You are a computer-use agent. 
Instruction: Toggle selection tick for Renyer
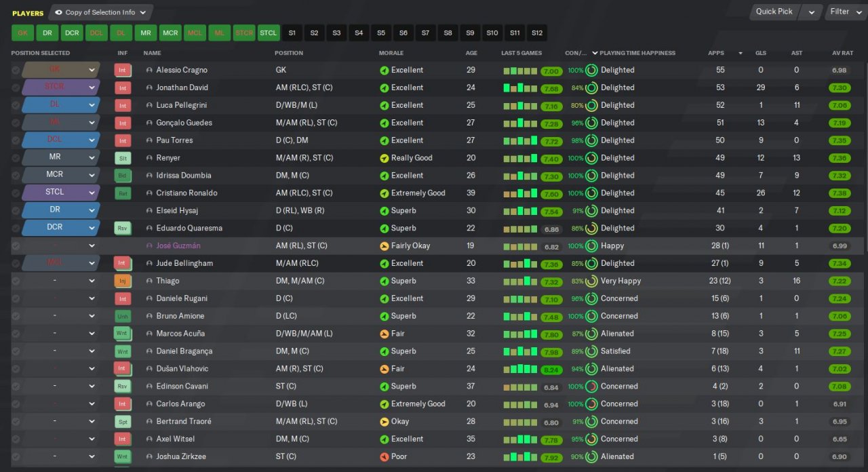pyautogui.click(x=16, y=158)
